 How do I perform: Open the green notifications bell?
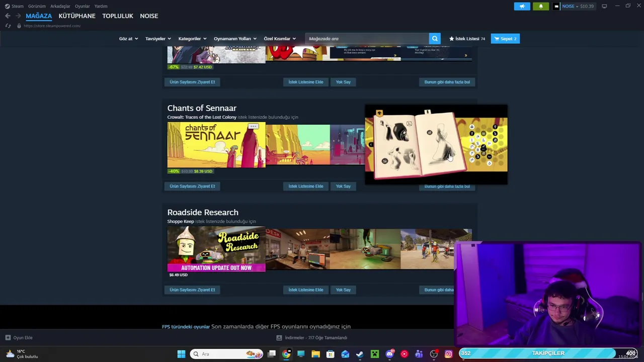(541, 6)
